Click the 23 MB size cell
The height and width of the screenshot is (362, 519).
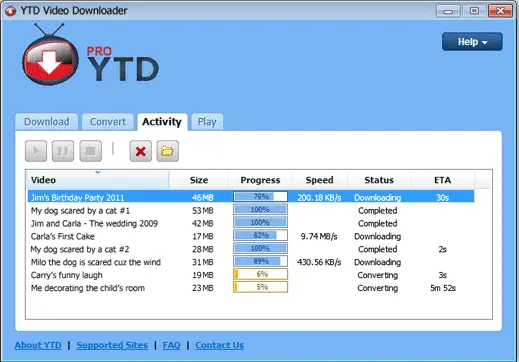(x=203, y=288)
